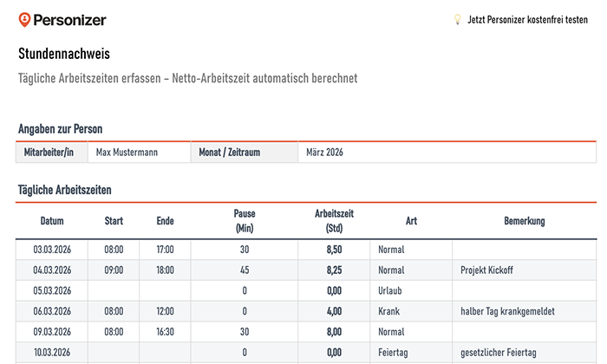Select the date cell 09.03.2026

click(52, 332)
